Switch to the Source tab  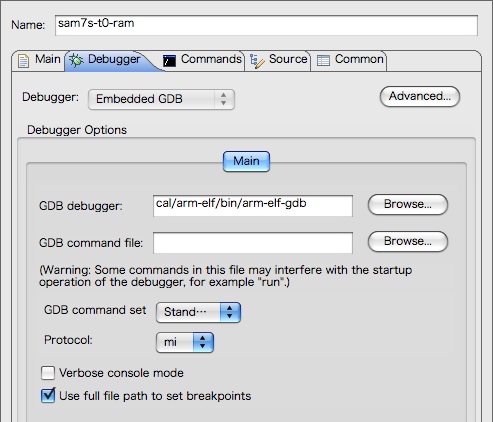tap(278, 60)
